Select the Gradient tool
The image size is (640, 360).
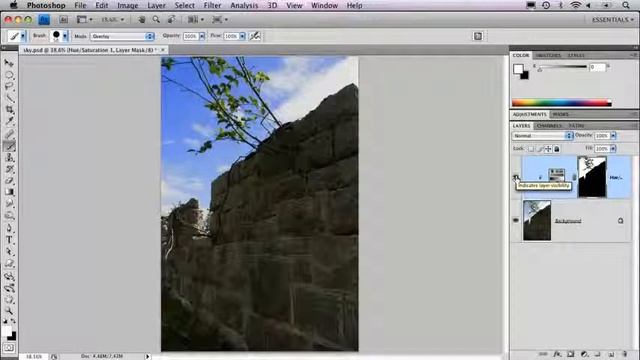point(9,192)
